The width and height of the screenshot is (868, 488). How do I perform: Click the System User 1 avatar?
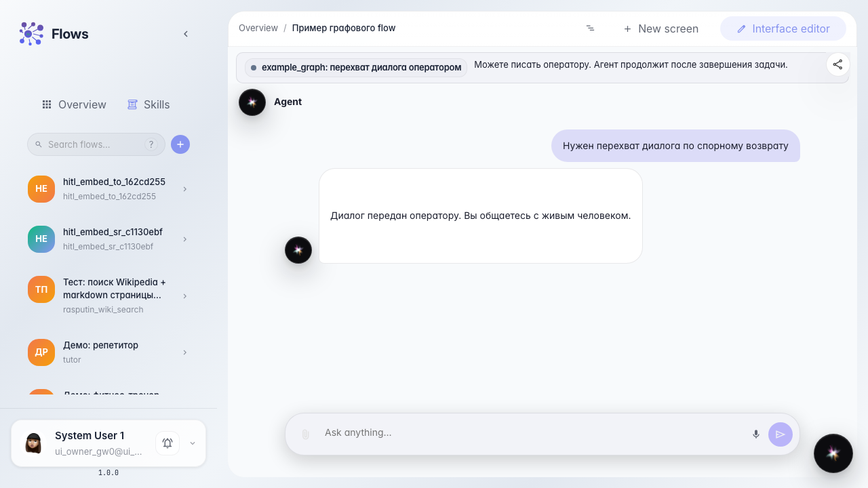click(x=33, y=443)
